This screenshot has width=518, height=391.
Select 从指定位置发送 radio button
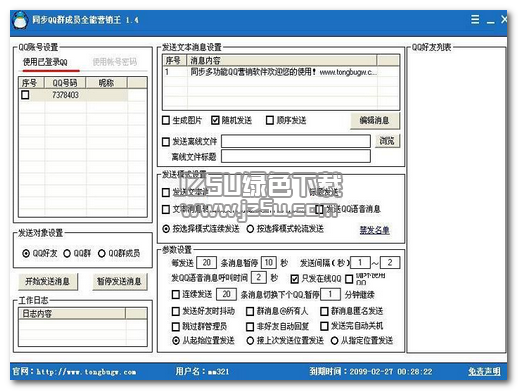click(x=334, y=341)
